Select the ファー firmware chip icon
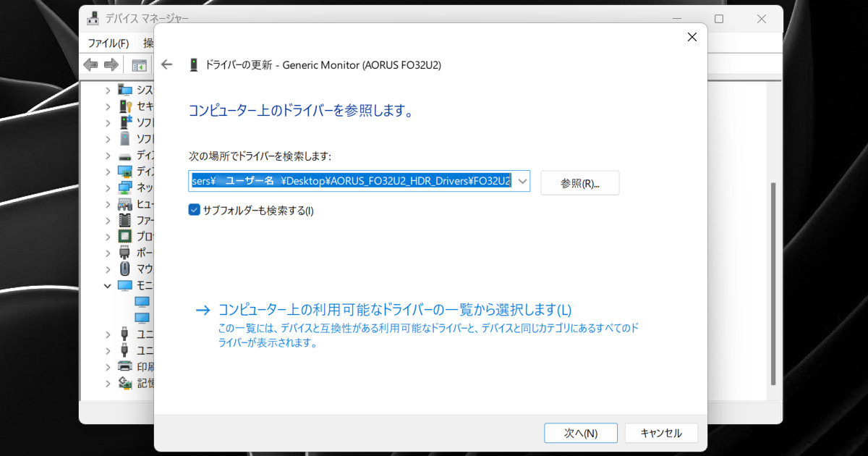 (125, 220)
